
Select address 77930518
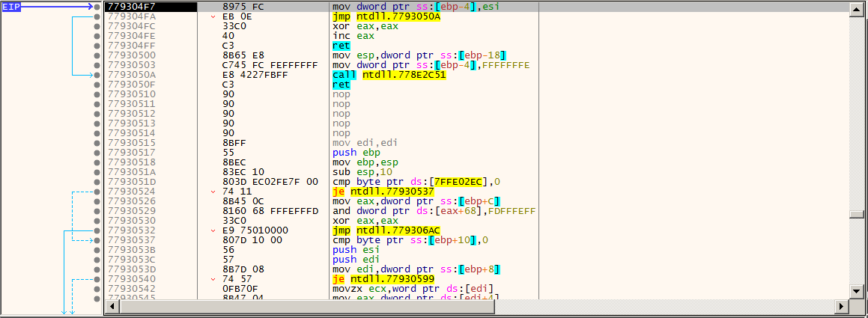(132, 162)
